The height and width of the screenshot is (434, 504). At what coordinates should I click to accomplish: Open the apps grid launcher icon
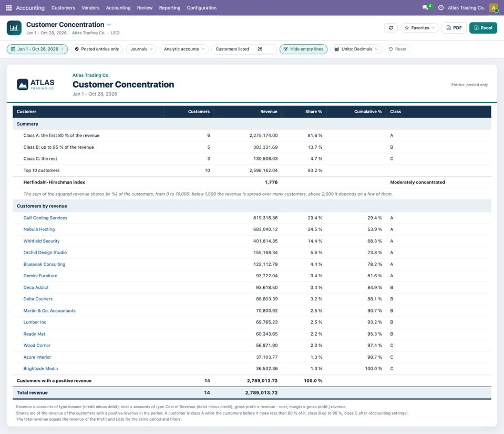9,8
